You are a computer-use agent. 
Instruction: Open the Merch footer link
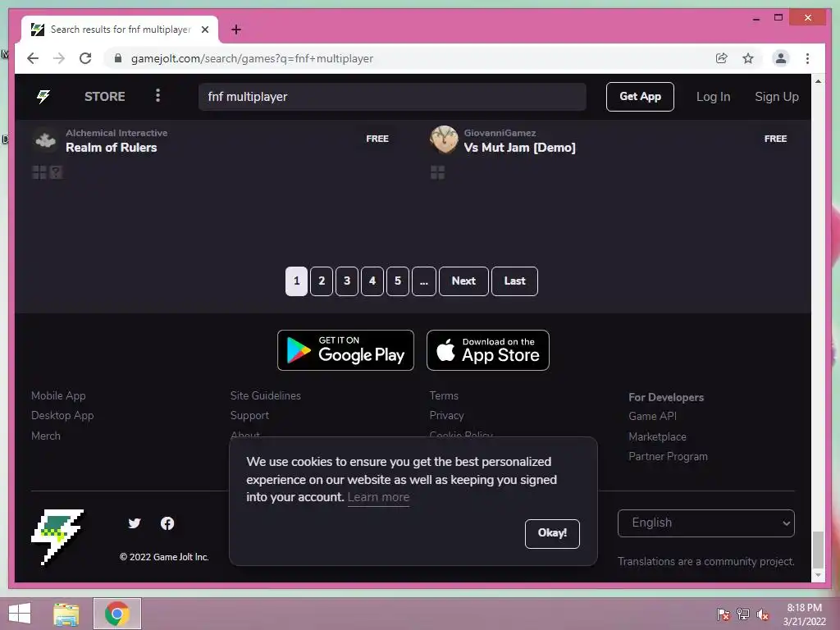point(46,436)
